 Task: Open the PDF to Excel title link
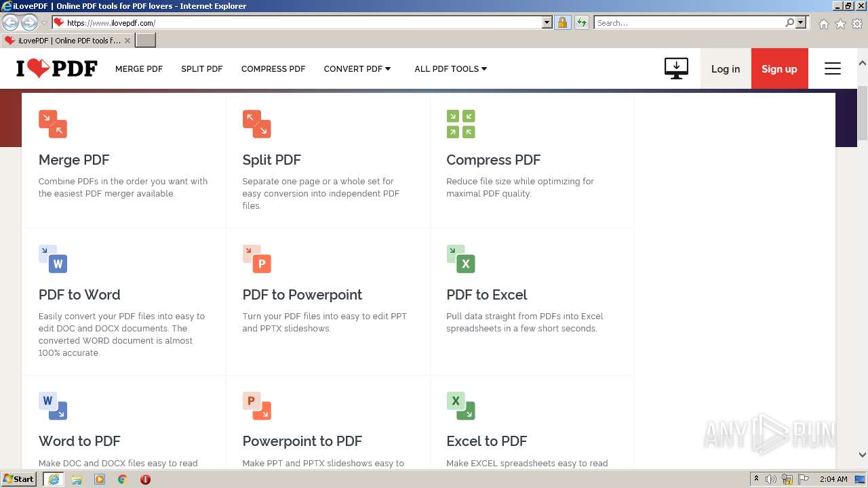click(x=487, y=295)
